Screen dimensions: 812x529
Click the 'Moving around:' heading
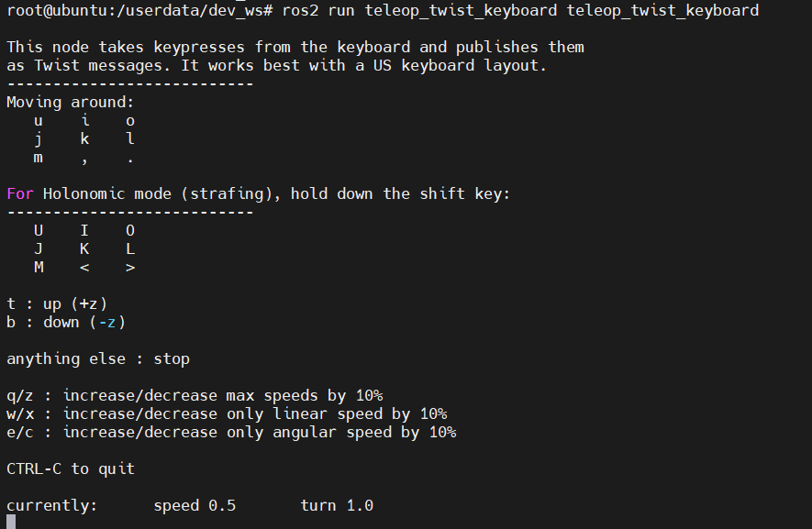point(71,103)
